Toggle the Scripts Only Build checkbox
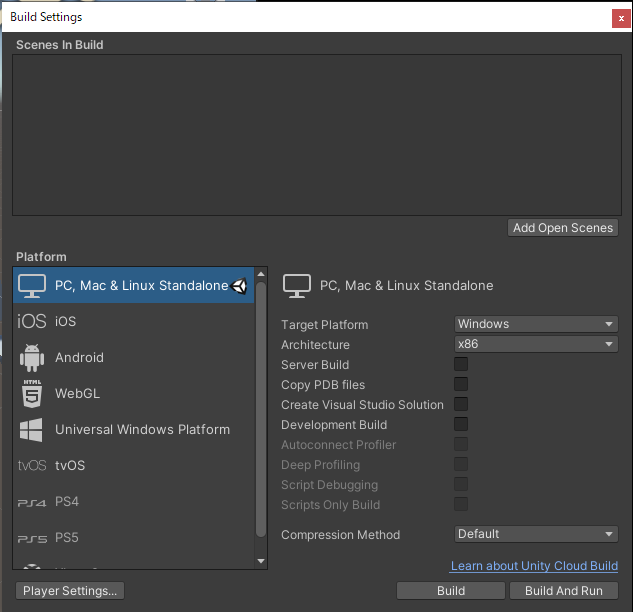Image resolution: width=633 pixels, height=612 pixels. coord(461,504)
